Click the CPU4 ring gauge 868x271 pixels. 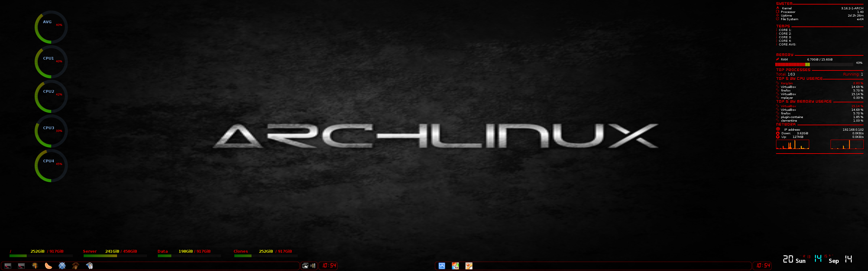coord(51,166)
